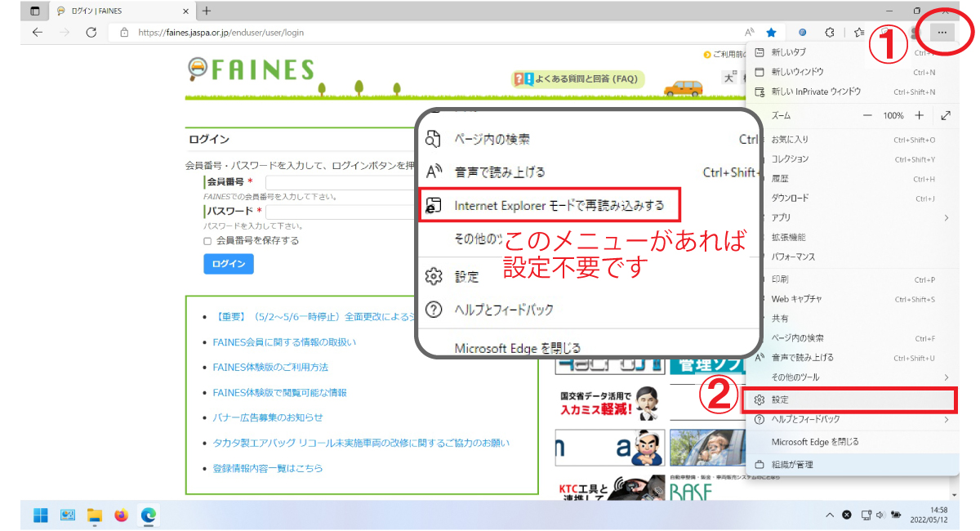Image resolution: width=980 pixels, height=531 pixels.
Task: Enter full screen via the zoom row arrow icon
Action: [x=946, y=115]
